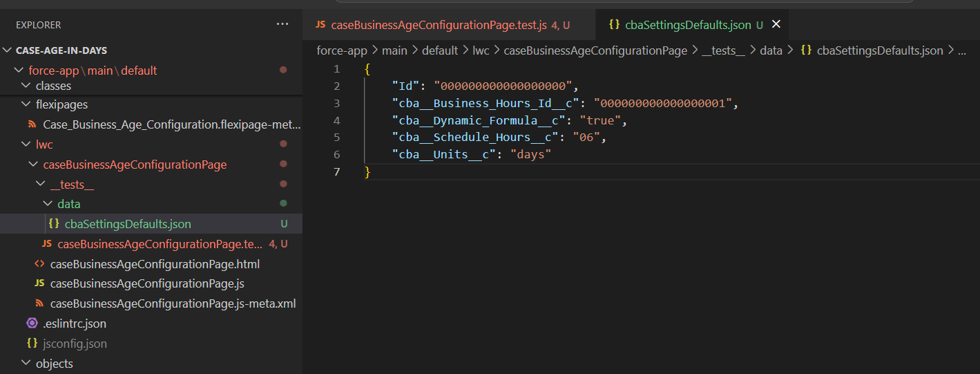Click the force-app breadcrumb segment
980x374 pixels.
[342, 50]
